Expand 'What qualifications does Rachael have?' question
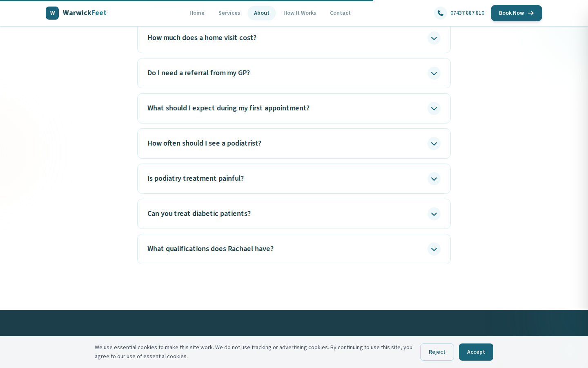This screenshot has width=588, height=368. click(x=210, y=249)
